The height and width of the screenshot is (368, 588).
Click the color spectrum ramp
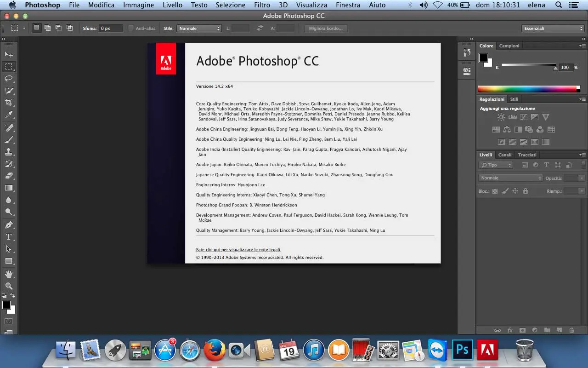[527, 89]
